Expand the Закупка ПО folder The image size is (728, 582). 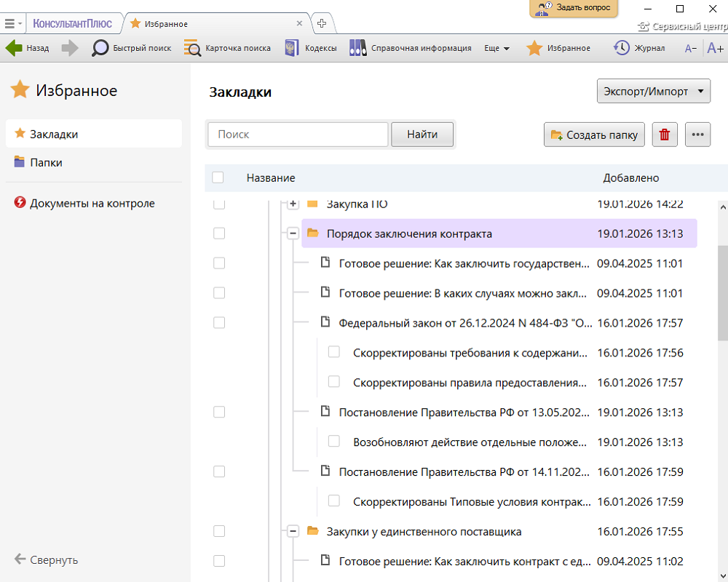click(293, 204)
